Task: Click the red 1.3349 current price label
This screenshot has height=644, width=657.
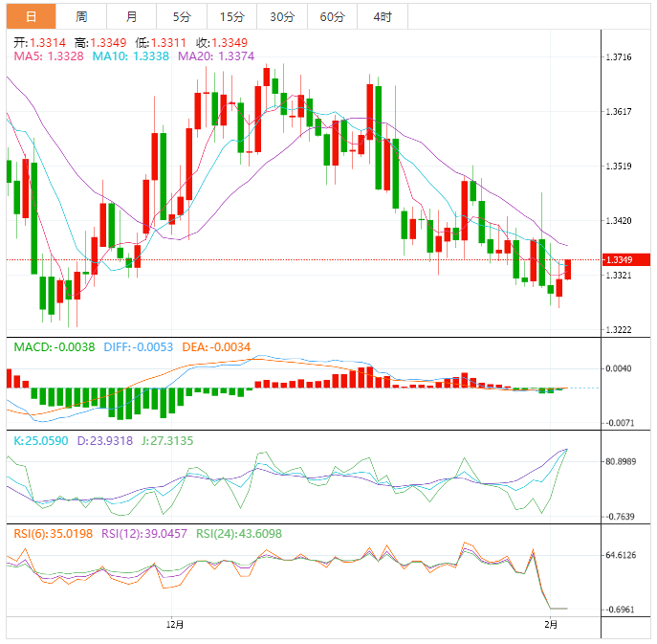Action: 626,259
